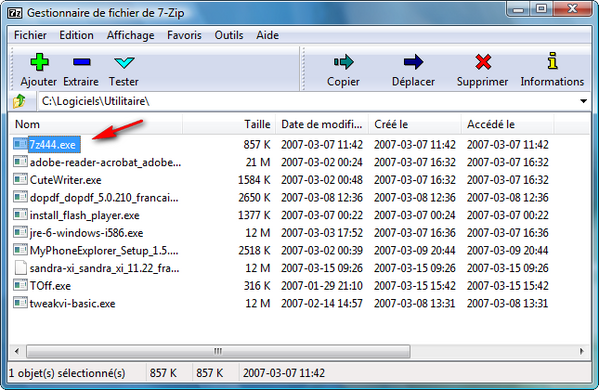Click the 2650 K size cell
The height and width of the screenshot is (390, 599).
click(x=254, y=197)
